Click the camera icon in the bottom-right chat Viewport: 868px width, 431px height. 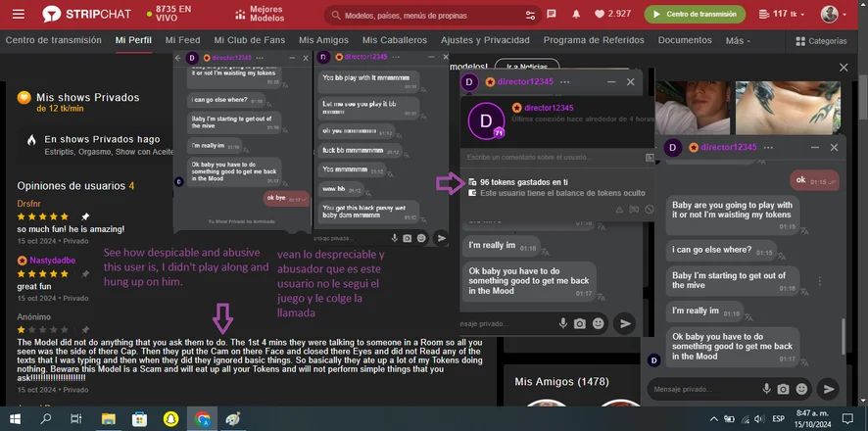click(x=784, y=389)
